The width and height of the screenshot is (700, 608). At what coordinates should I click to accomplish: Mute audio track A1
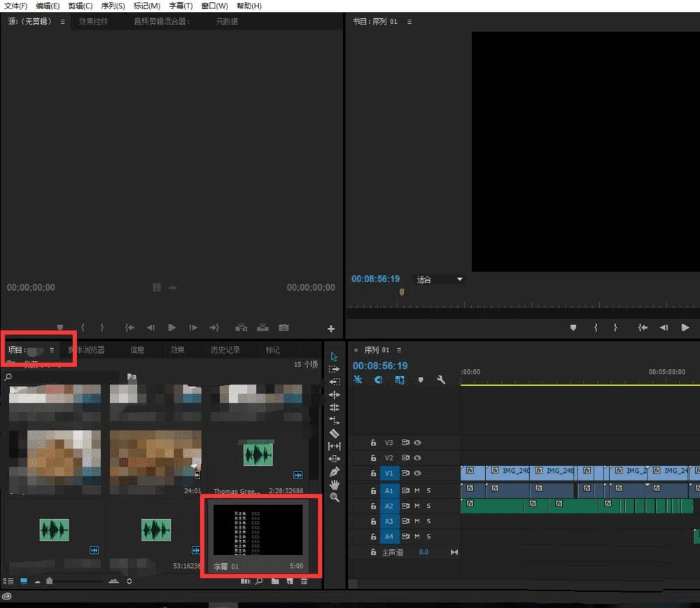pos(417,490)
